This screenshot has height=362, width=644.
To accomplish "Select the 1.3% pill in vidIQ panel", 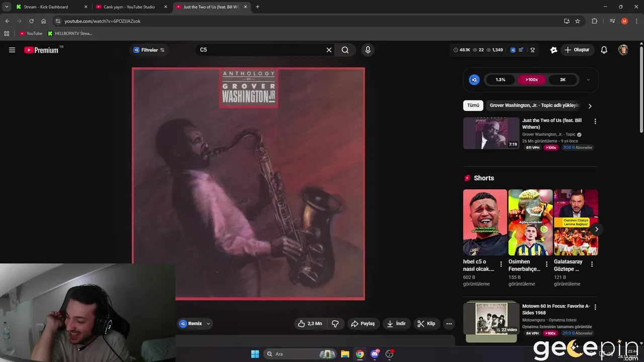I will [500, 79].
